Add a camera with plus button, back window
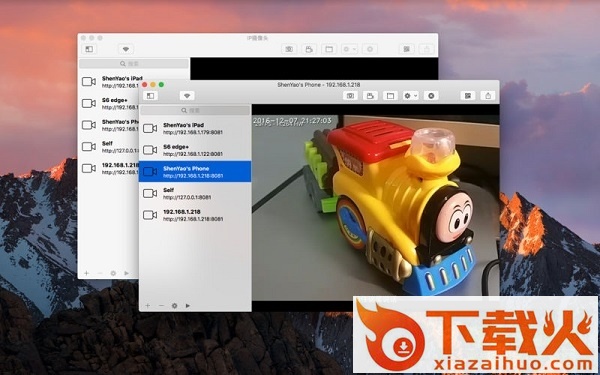Image resolution: width=600 pixels, height=375 pixels. (x=86, y=273)
